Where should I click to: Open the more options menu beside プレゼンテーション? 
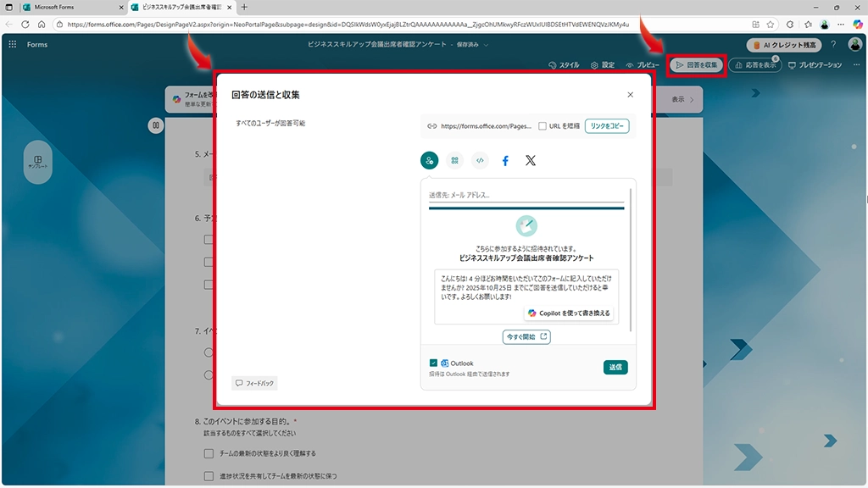pos(855,65)
